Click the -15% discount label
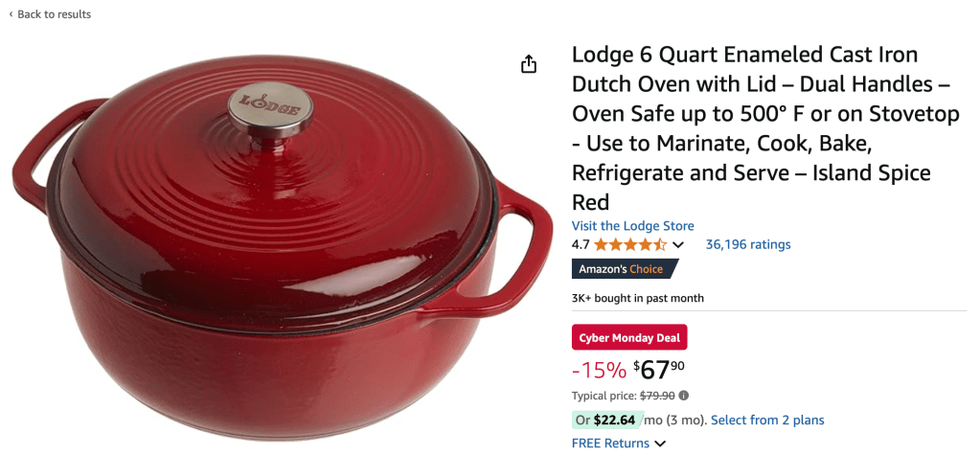Image resolution: width=980 pixels, height=455 pixels. click(599, 371)
